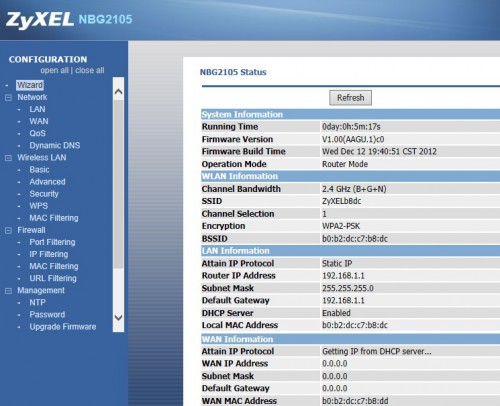Viewport: 500px width, 406px height.
Task: Click the sidebar scroll down arrow
Action: pyautogui.click(x=118, y=317)
